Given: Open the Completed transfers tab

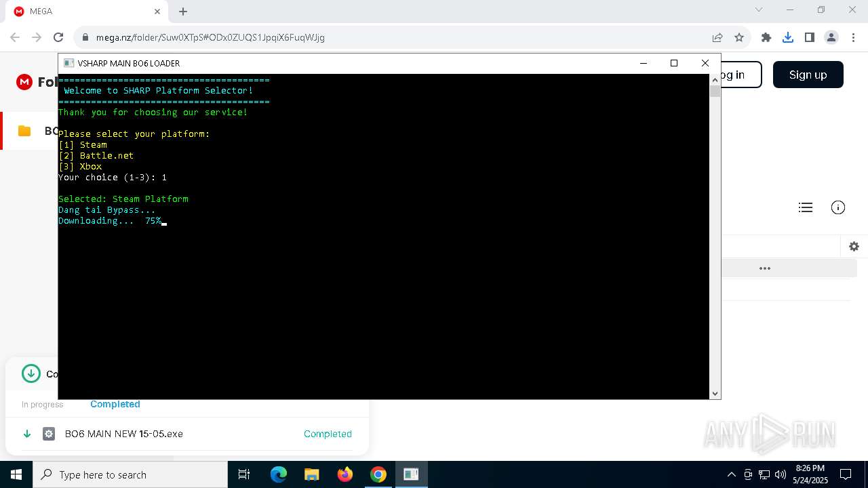Looking at the screenshot, I should (x=115, y=404).
